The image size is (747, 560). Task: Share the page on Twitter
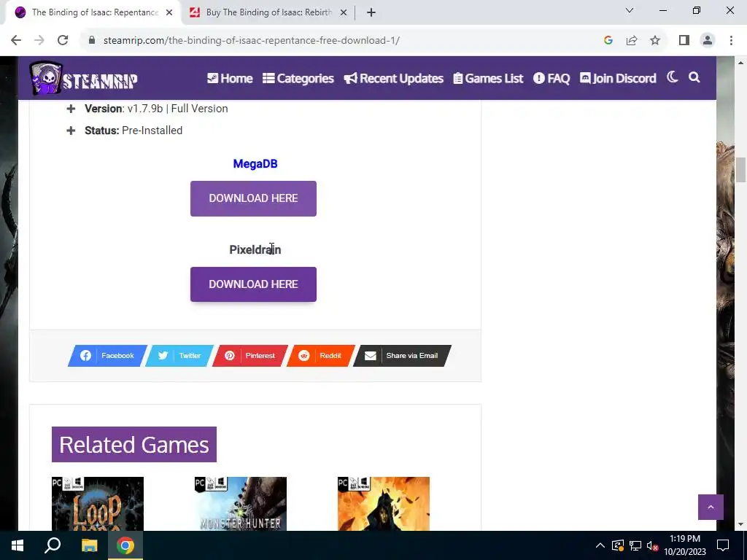(179, 356)
